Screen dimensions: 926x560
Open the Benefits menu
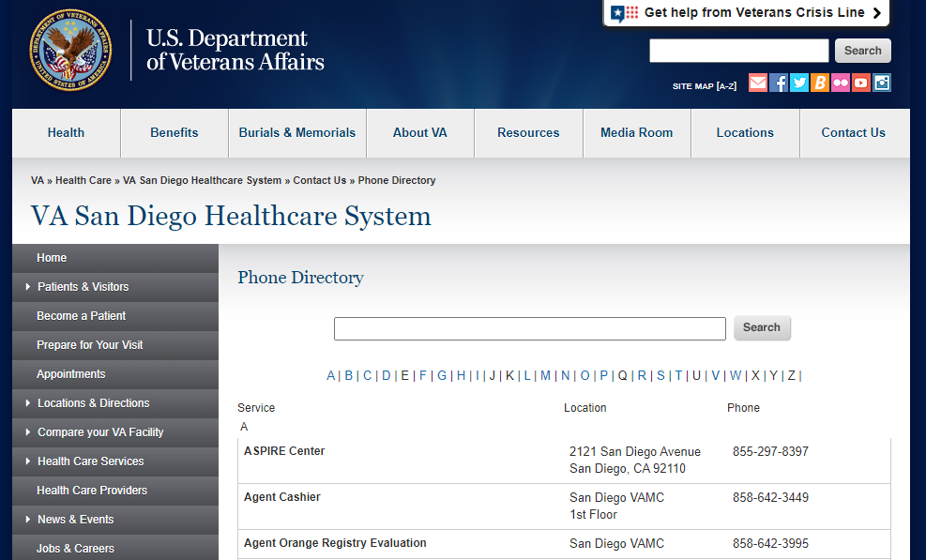(175, 133)
